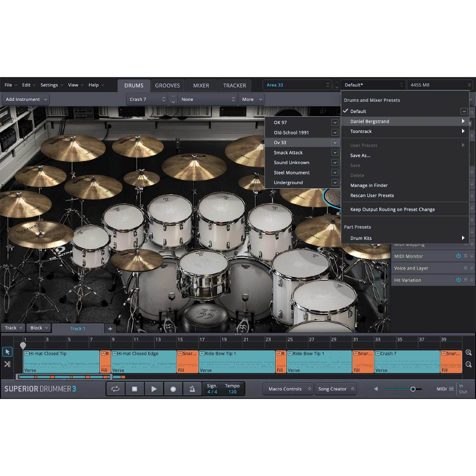This screenshot has width=476, height=476.
Task: Choose Save As... from preset menu
Action: coord(360,156)
